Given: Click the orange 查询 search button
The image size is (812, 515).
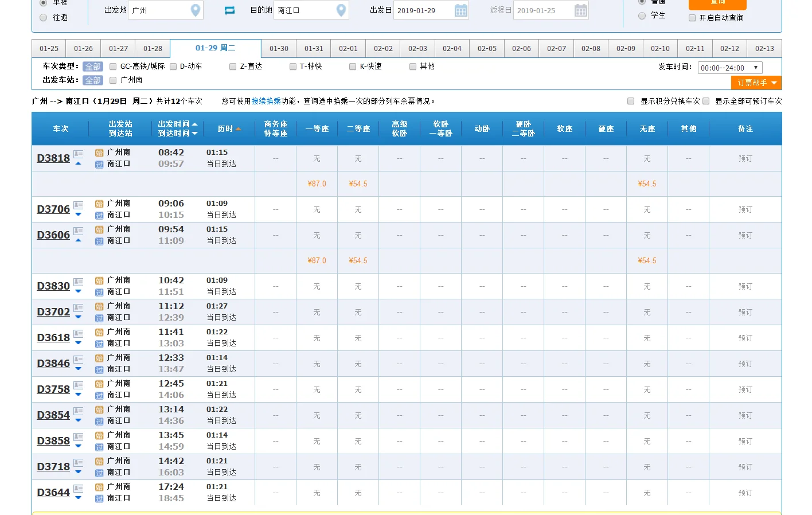Looking at the screenshot, I should pyautogui.click(x=717, y=3).
